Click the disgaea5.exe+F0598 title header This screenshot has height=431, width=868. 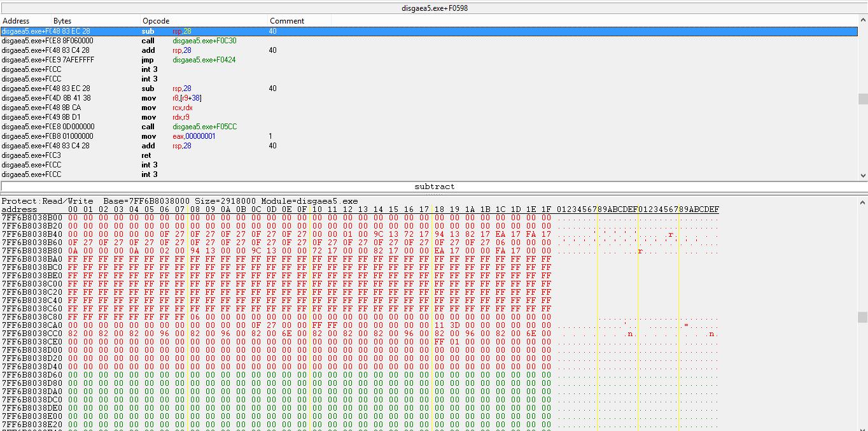pyautogui.click(x=434, y=8)
